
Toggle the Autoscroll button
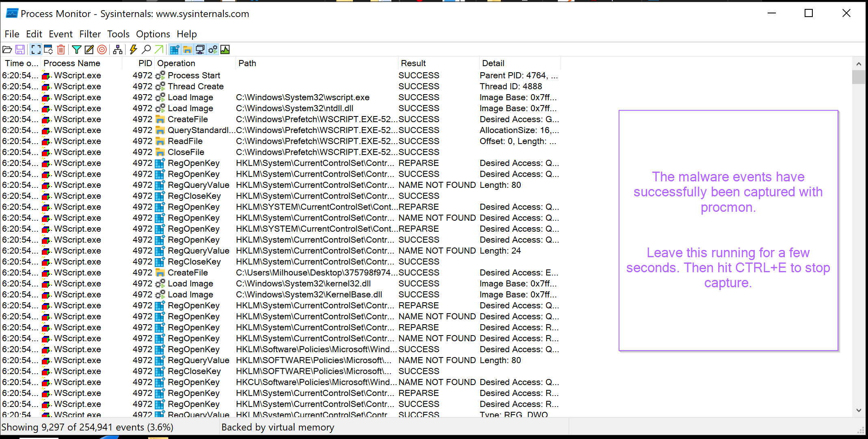[x=48, y=49]
